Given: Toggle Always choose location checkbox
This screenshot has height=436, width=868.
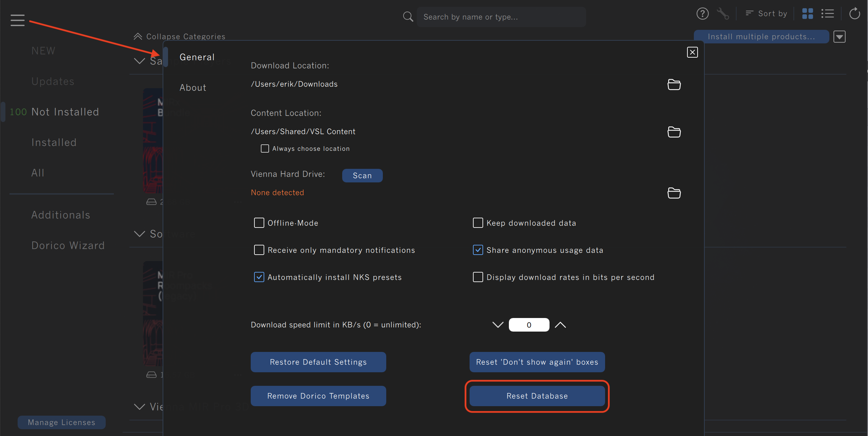Looking at the screenshot, I should coord(265,148).
